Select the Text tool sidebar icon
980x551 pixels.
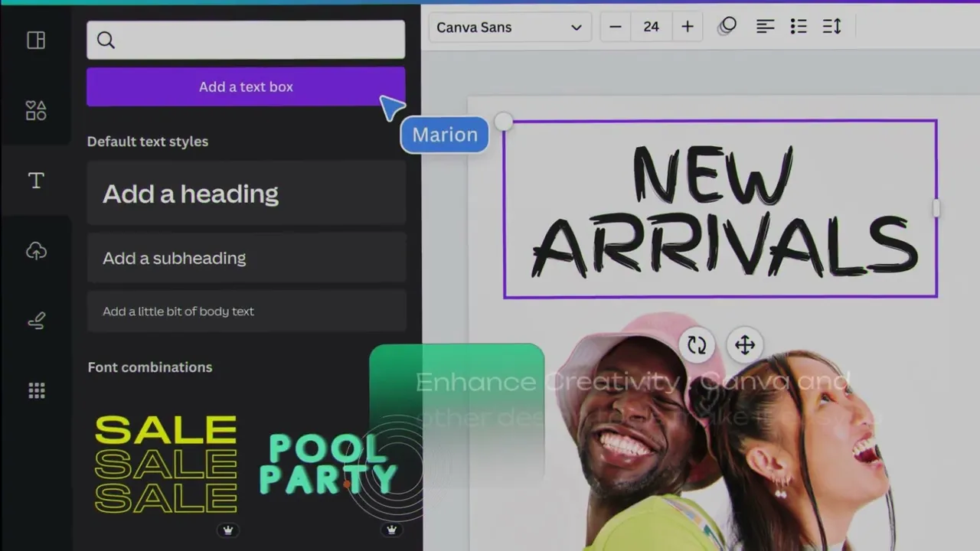36,181
